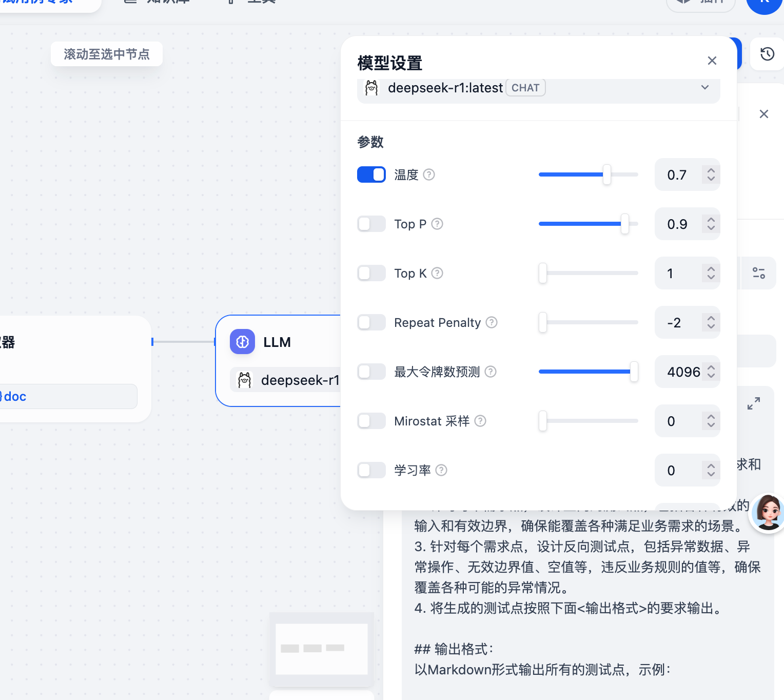The image size is (784, 700).
Task: Open the deepseek-r1:latest model dropdown
Action: point(538,88)
